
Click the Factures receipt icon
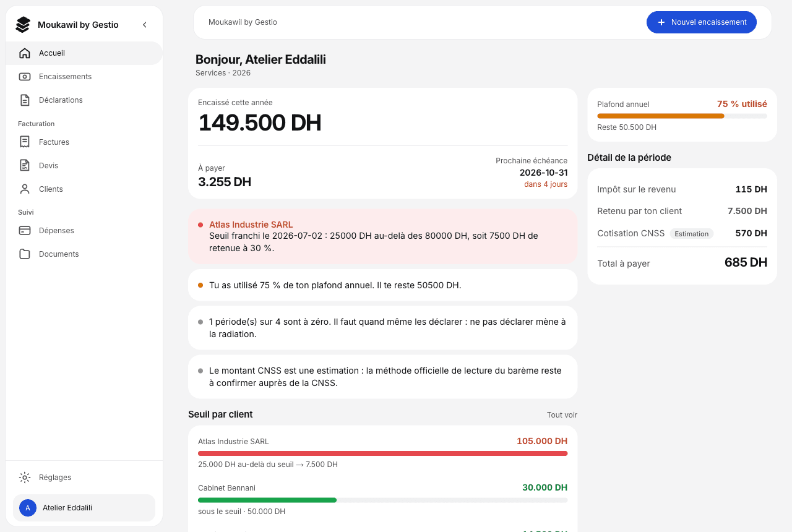(25, 142)
